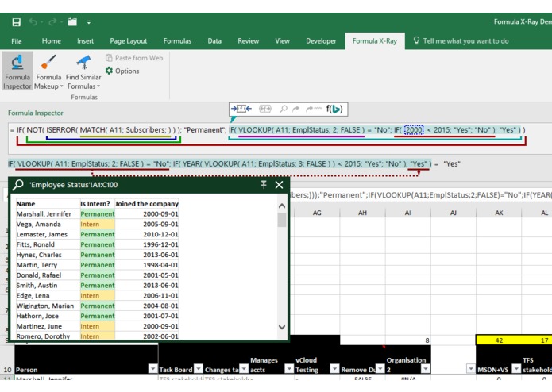Open the Organisation 2 filter dropdown
This screenshot has width=552, height=392.
(425, 368)
